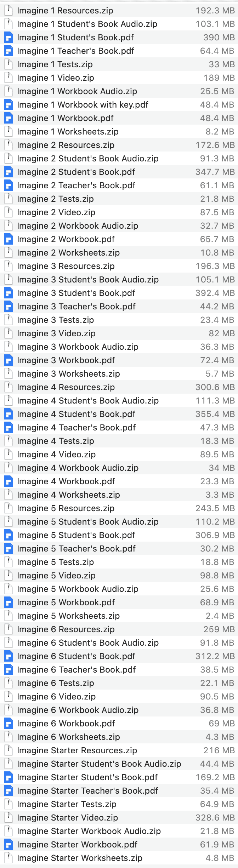
Task: Select Imagine 2 Workbook Audio.zip file name
Action: point(78,226)
